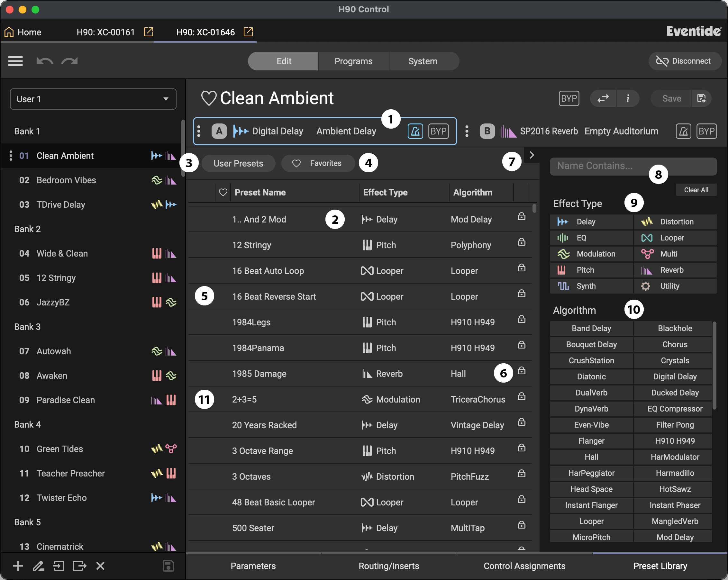Open the User 1 list dropdown
This screenshot has width=728, height=580.
point(93,99)
